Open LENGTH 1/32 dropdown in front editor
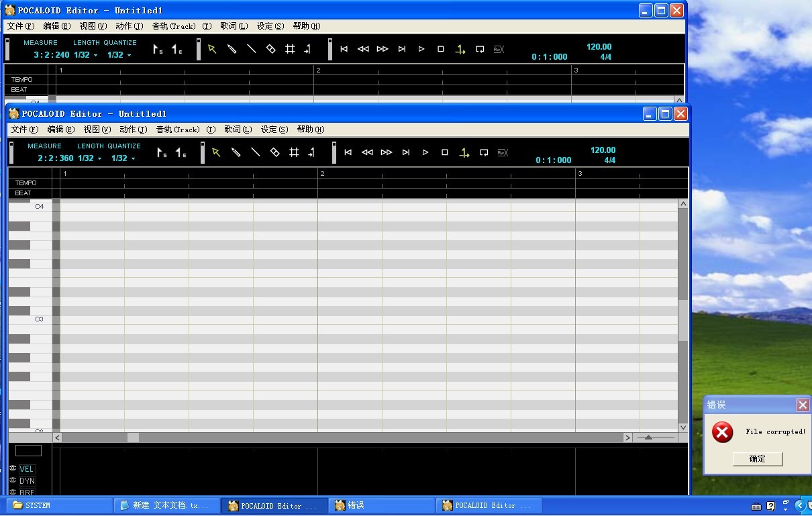Image resolution: width=812 pixels, height=516 pixels. pyautogui.click(x=89, y=158)
